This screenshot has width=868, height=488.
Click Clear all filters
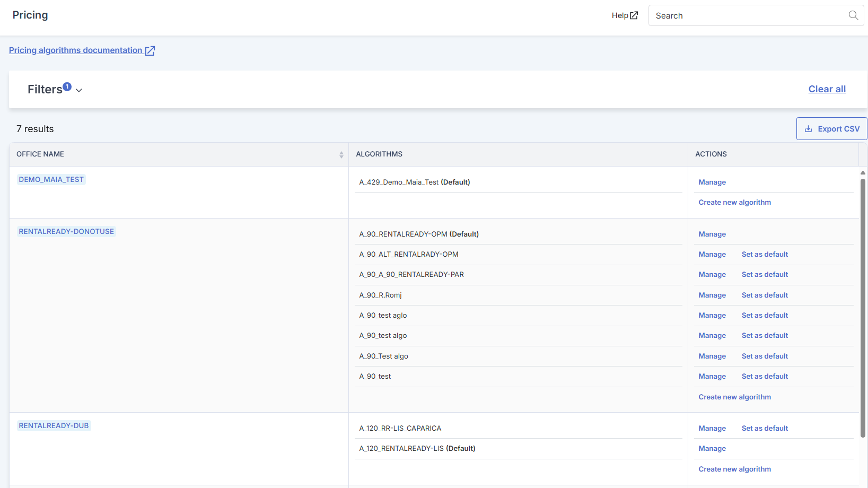tap(827, 89)
